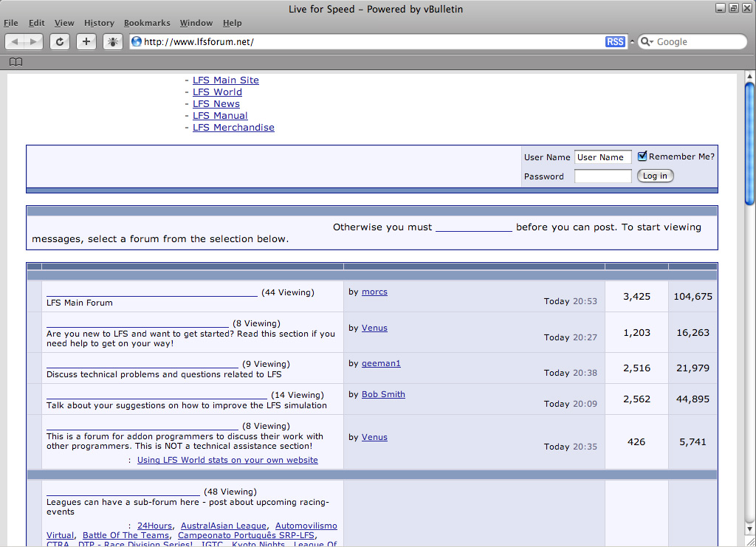Click the globe site icon in address bar
Viewport: 756px width, 547px height.
point(137,41)
